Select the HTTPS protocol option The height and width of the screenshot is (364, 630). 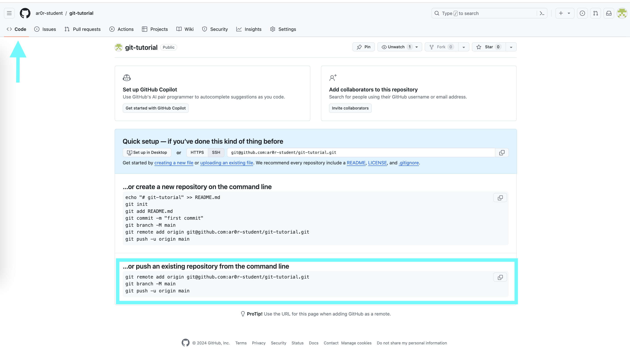click(x=197, y=152)
